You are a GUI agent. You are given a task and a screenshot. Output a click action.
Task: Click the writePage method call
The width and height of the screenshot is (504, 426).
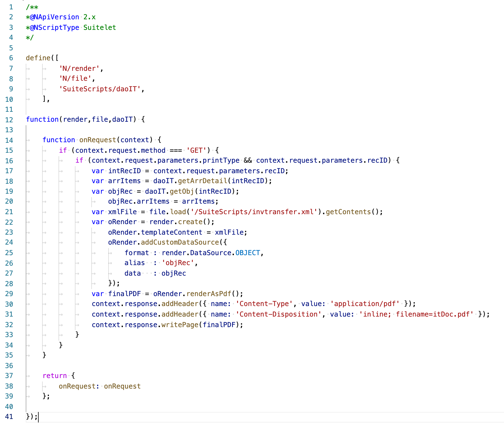click(180, 325)
